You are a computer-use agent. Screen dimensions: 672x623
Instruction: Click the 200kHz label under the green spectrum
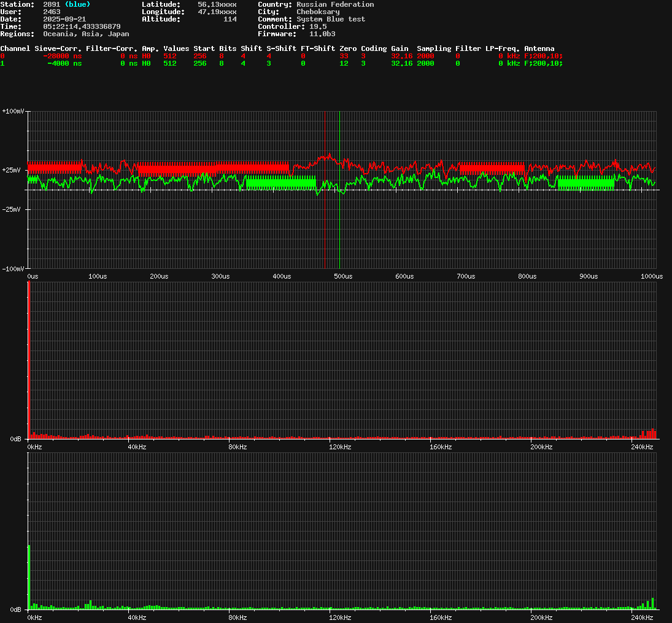pos(541,617)
